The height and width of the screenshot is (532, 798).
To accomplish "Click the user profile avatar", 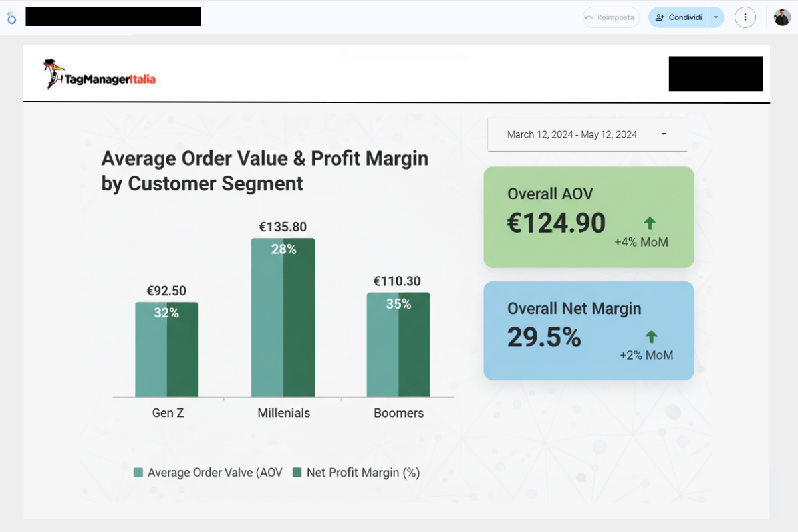I will pos(782,17).
